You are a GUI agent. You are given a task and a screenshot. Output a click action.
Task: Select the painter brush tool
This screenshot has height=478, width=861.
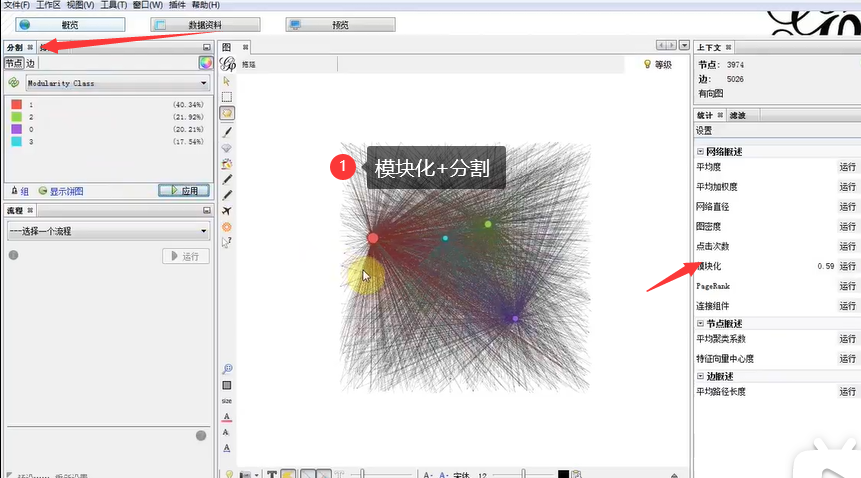(227, 132)
